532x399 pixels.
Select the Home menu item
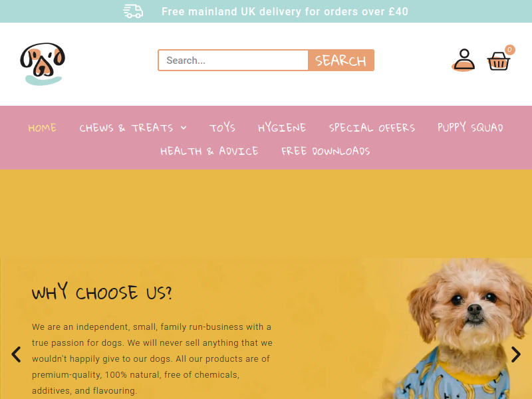click(x=42, y=128)
